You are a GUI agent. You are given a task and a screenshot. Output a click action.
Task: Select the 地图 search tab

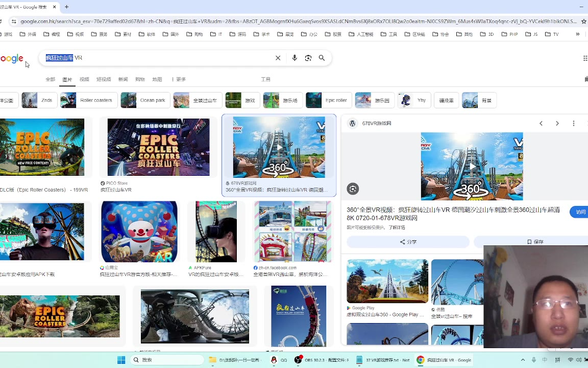click(x=157, y=79)
